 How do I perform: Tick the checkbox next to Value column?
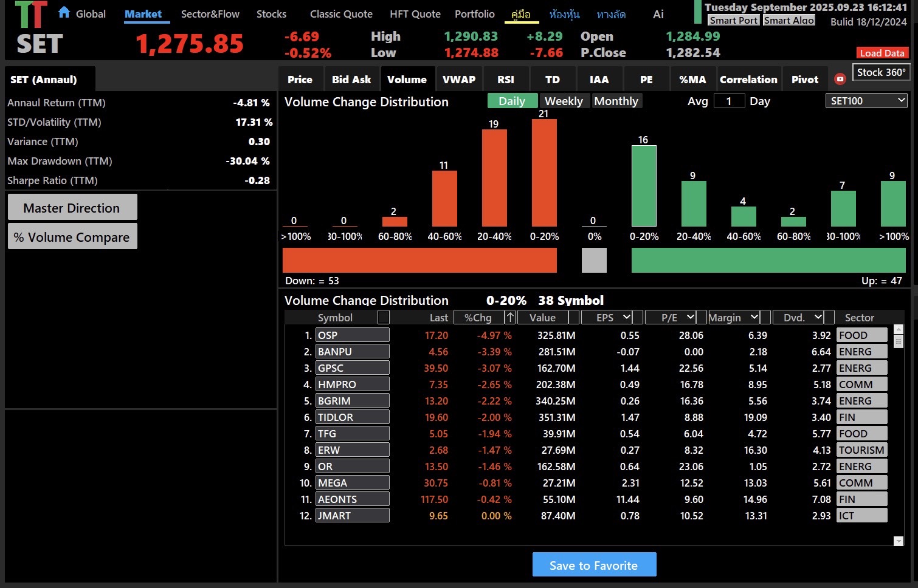coord(573,317)
